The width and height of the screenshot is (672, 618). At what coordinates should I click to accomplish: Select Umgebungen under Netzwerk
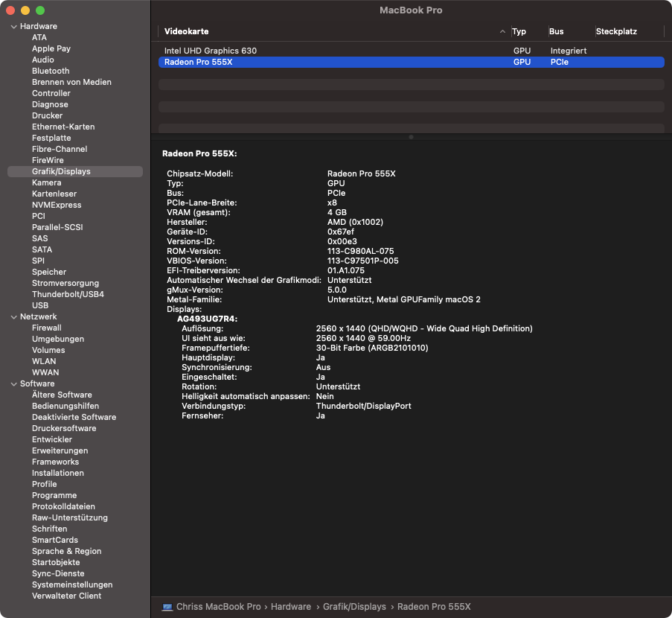(58, 339)
